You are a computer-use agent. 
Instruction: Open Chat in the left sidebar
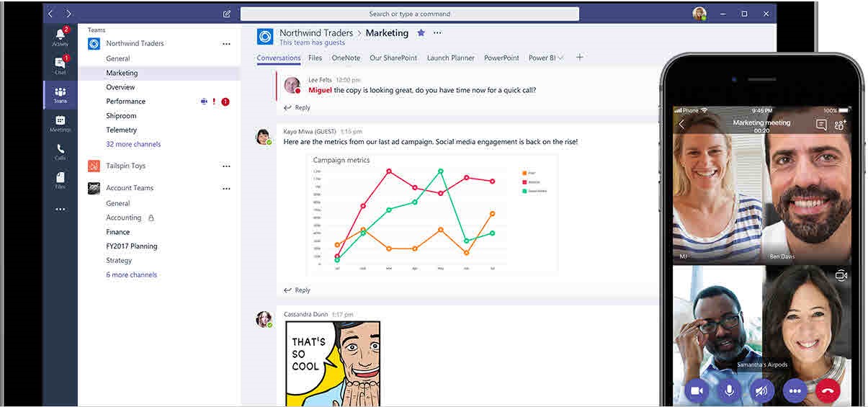coord(61,65)
